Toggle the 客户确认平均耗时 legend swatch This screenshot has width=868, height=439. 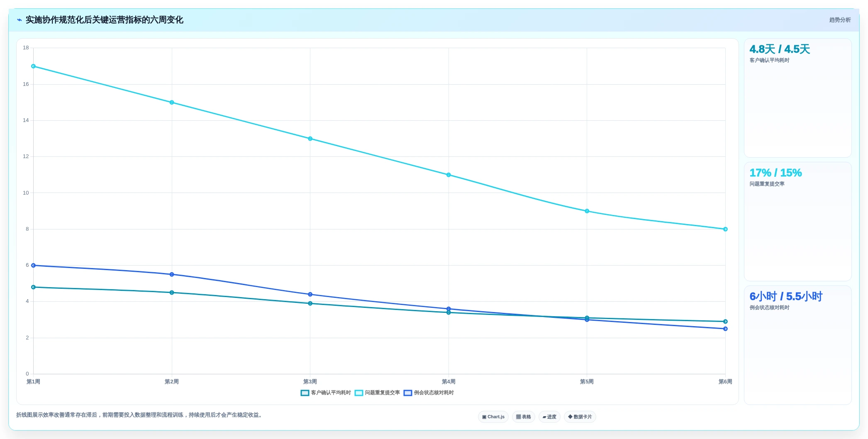[305, 393]
